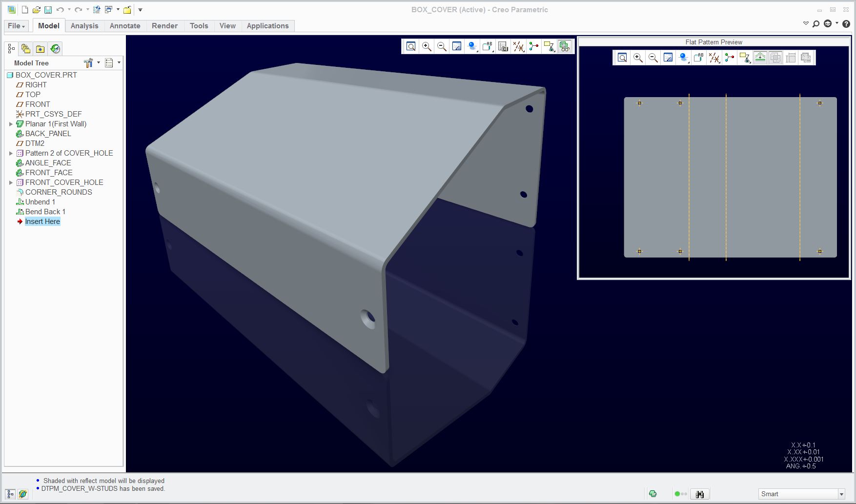Show the Model Tree navigator tab
The image size is (856, 504).
tap(11, 49)
